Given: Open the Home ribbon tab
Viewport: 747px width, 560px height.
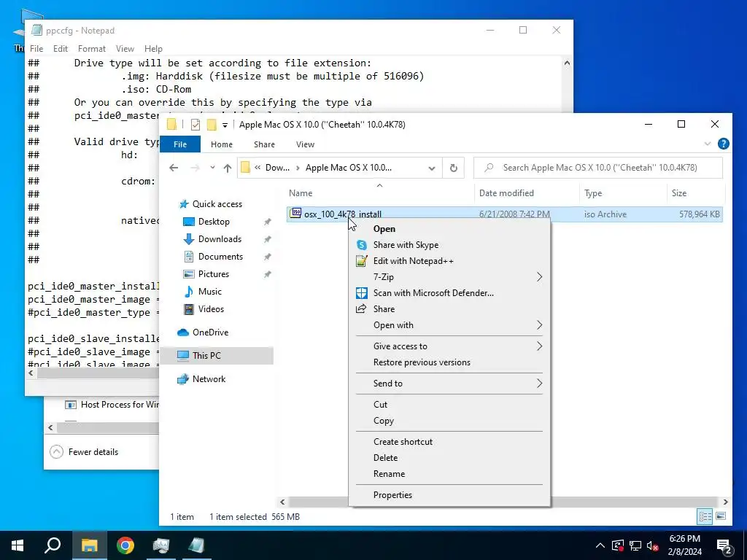Looking at the screenshot, I should 222,144.
